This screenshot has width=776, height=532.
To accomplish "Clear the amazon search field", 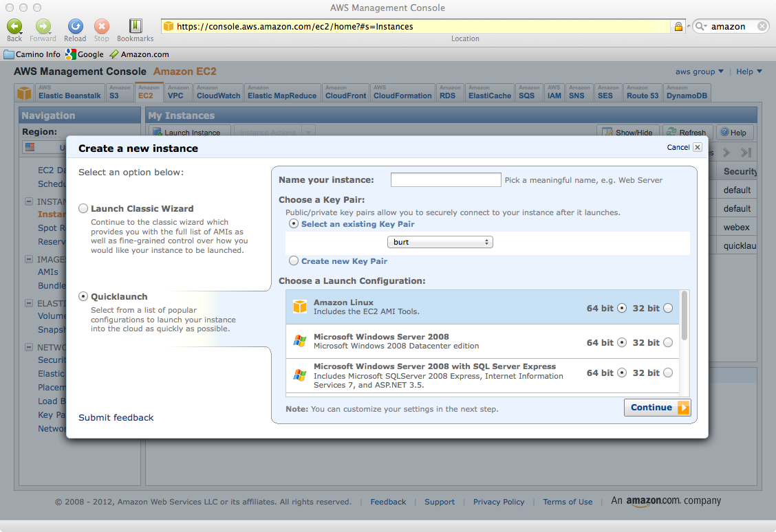I will point(763,26).
